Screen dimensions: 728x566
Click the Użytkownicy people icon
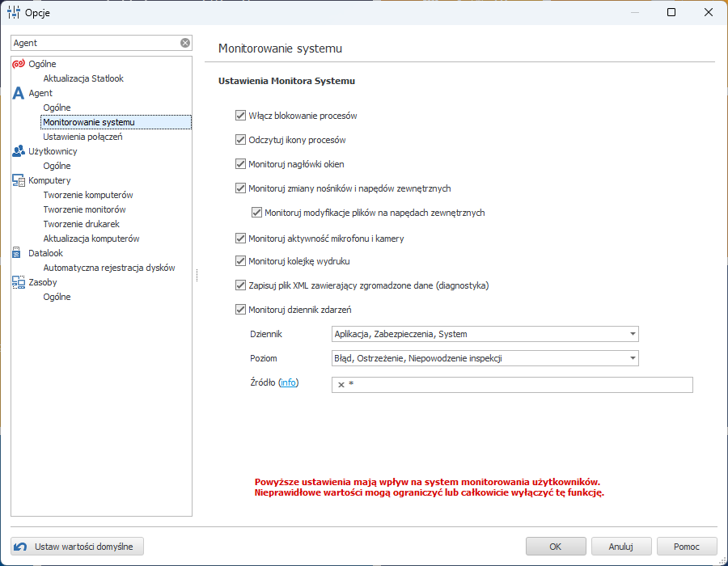click(19, 151)
